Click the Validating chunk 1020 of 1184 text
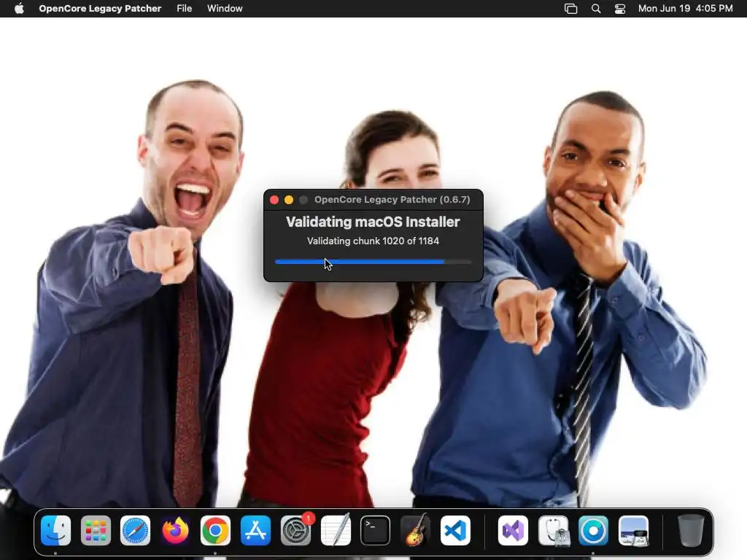Viewport: 747px width, 560px height. pos(373,241)
